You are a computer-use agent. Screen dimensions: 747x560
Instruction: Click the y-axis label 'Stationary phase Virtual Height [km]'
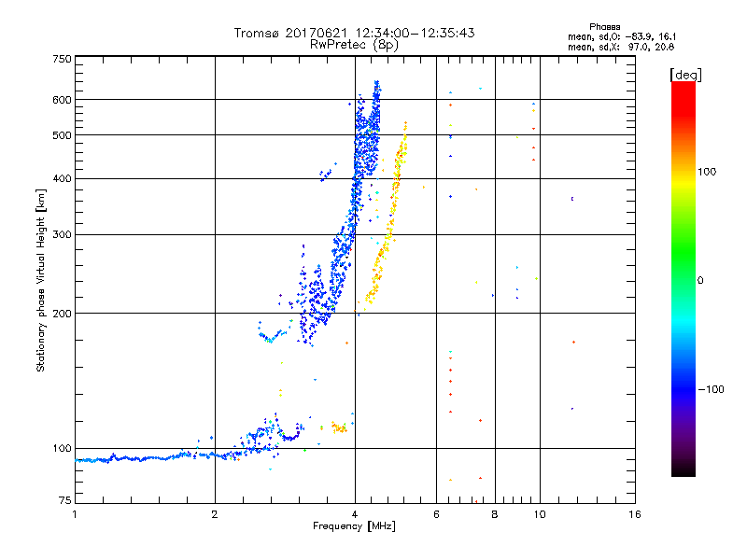40,280
